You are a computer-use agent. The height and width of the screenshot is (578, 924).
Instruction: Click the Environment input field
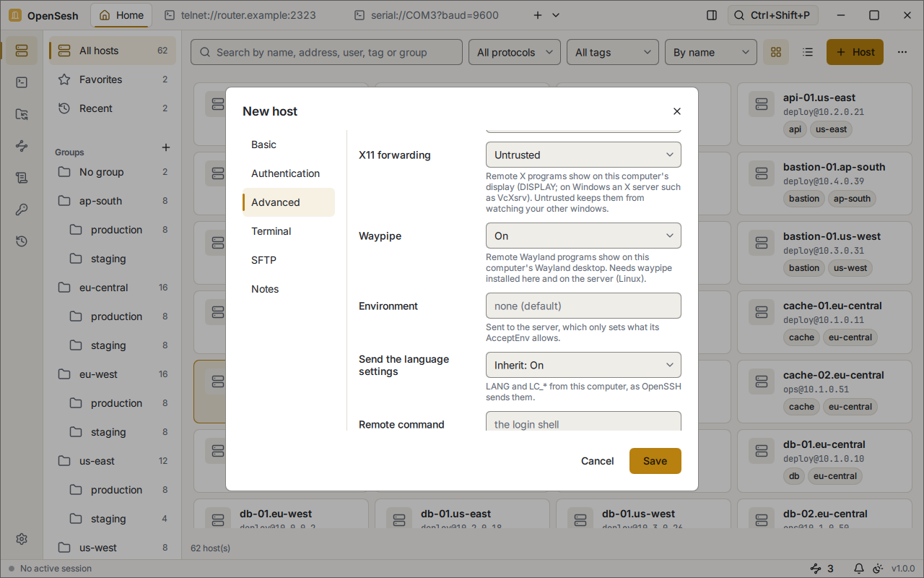click(x=583, y=306)
